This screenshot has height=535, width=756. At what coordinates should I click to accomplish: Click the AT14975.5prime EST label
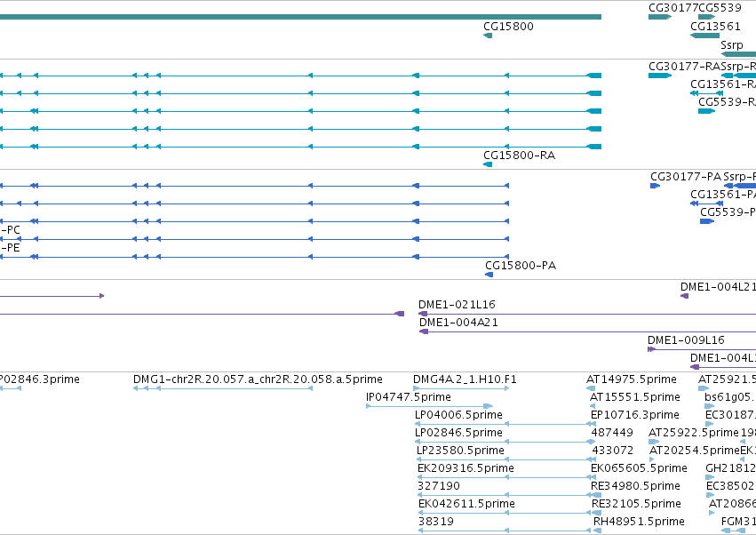click(x=631, y=379)
